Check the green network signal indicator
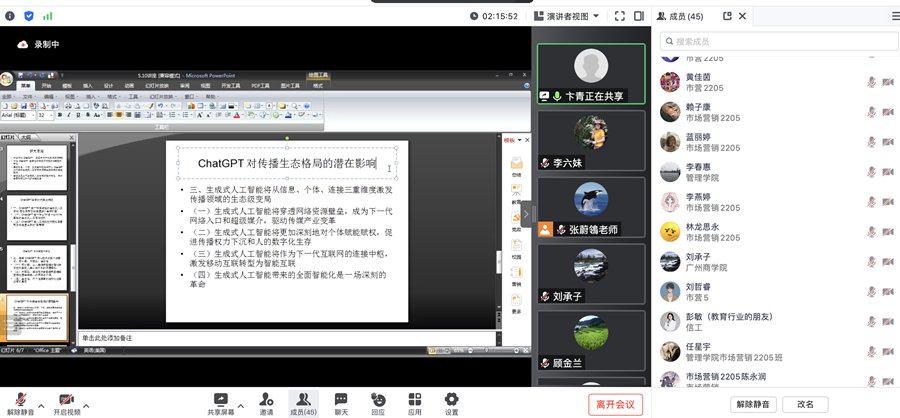Screen dimensions: 900x418 48,16
